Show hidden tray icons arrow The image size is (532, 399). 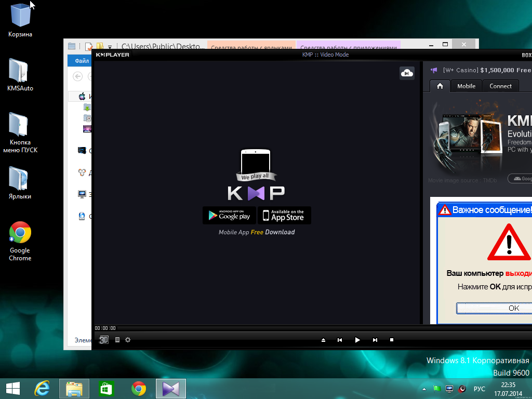tap(424, 389)
